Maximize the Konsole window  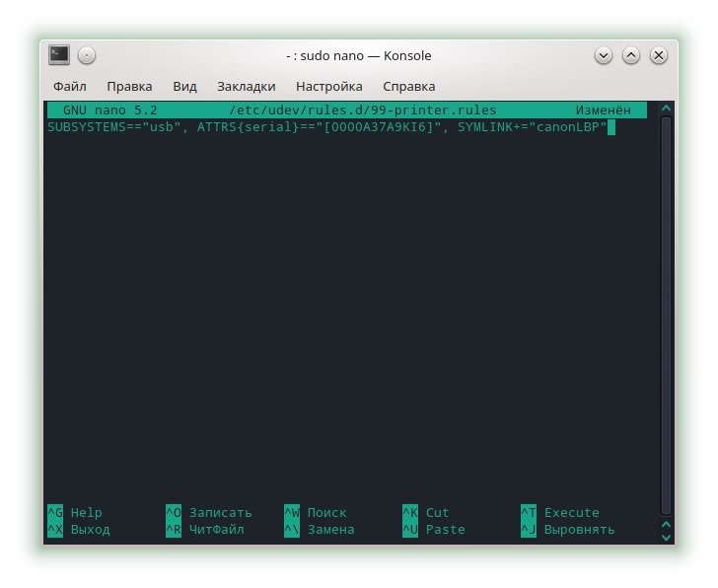point(631,56)
